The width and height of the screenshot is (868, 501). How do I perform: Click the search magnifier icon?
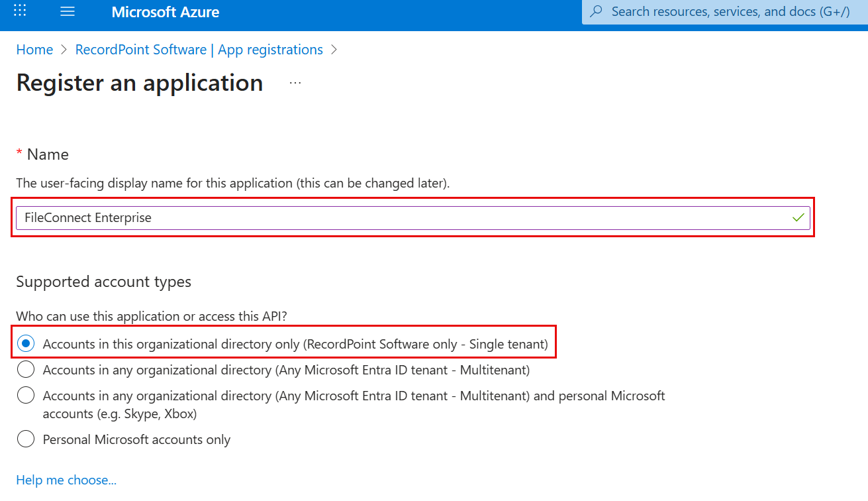tap(596, 11)
